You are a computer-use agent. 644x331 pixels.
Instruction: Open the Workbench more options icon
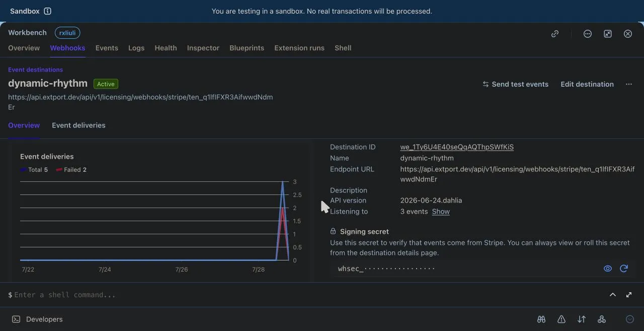587,34
